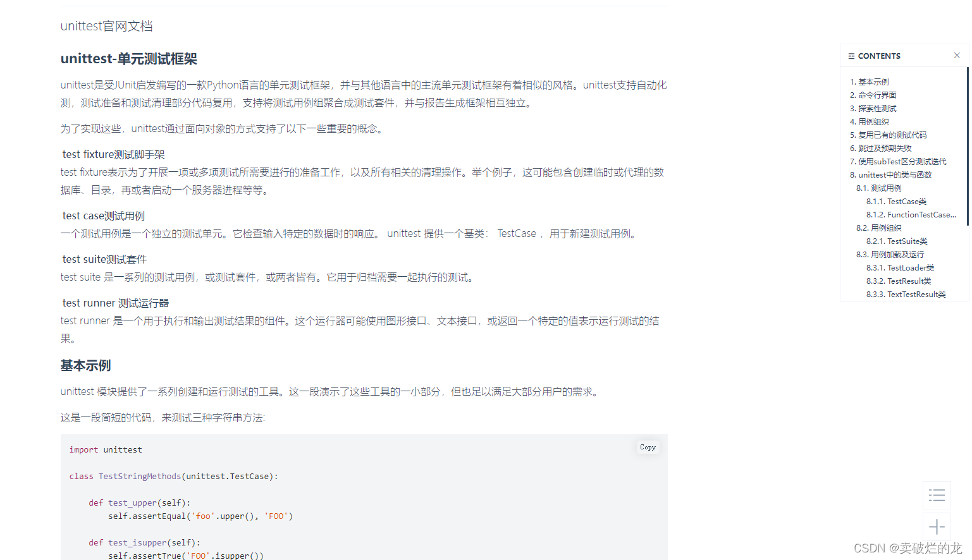Viewport: 972px width, 560px height.
Task: Navigate to 8.1. 测试用例 in contents
Action: (x=878, y=188)
